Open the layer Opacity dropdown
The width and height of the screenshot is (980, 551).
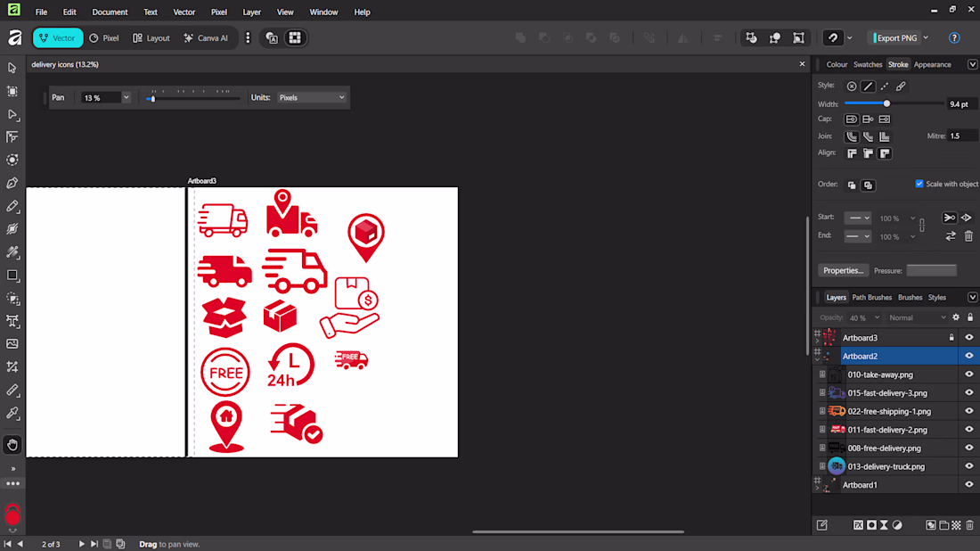pyautogui.click(x=877, y=317)
